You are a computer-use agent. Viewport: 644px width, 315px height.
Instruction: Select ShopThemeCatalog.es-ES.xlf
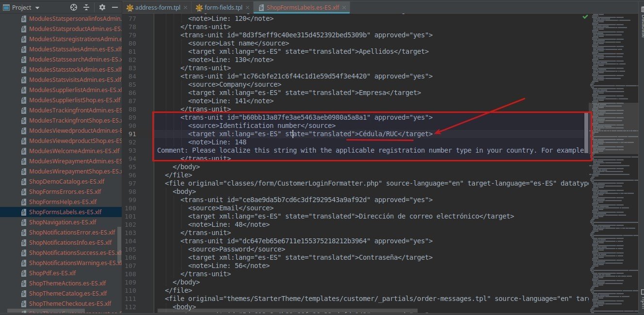tap(68, 293)
